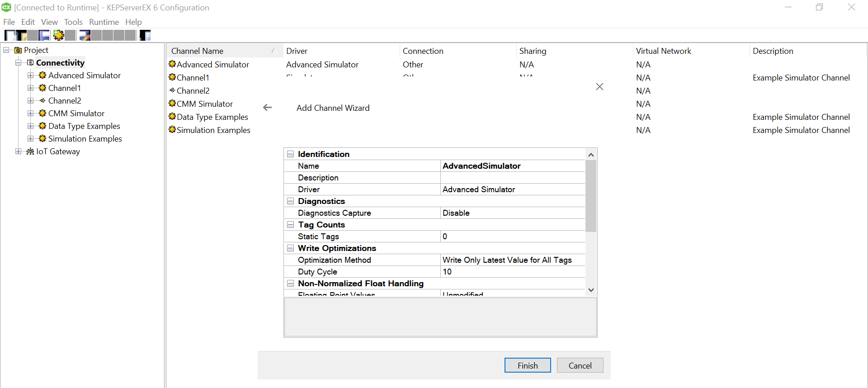Close the Add Channel Wizard with X

pyautogui.click(x=599, y=87)
